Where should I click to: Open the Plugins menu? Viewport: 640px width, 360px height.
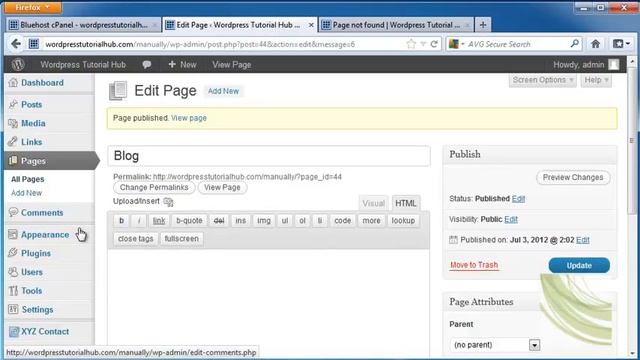[x=36, y=253]
